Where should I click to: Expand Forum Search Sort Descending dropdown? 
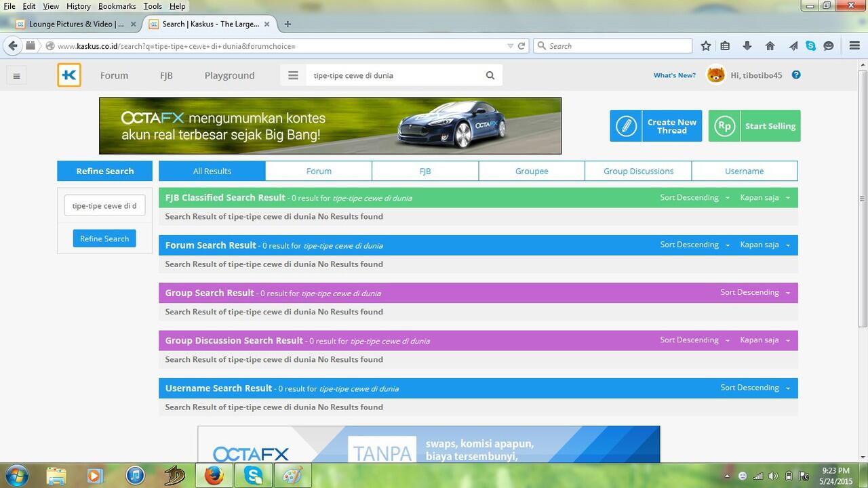(x=694, y=245)
